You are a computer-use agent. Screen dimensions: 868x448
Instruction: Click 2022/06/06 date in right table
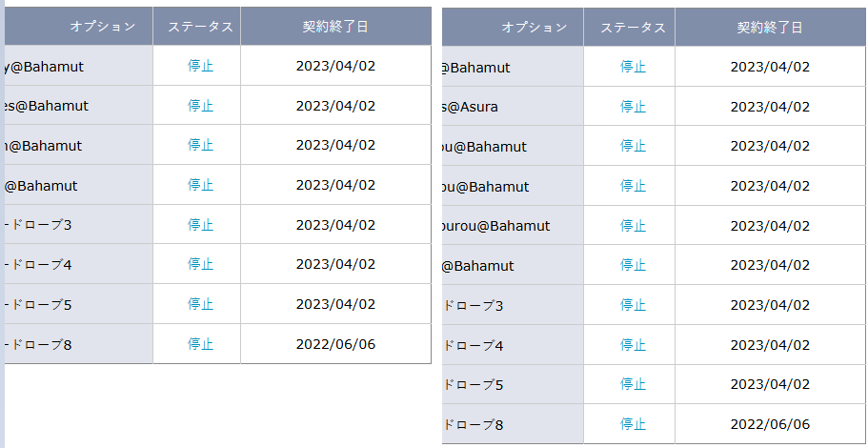(x=770, y=424)
